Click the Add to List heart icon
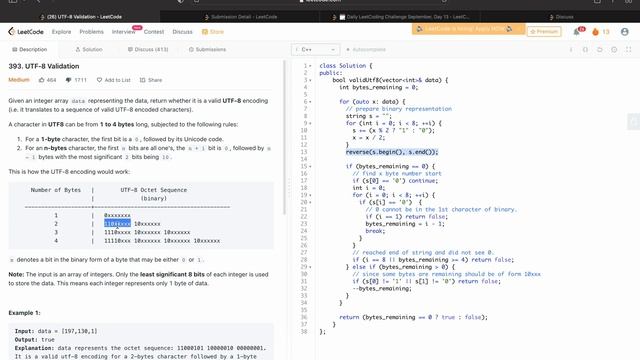The image size is (640, 360). tap(99, 80)
